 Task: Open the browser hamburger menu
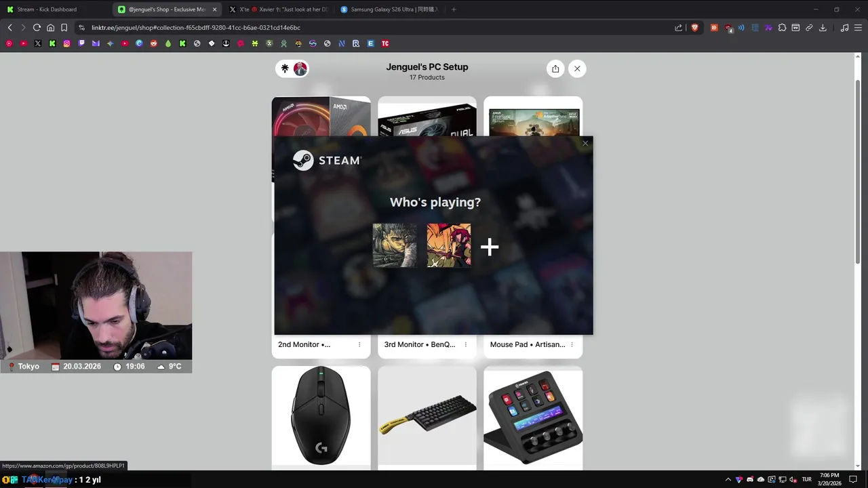click(x=858, y=28)
